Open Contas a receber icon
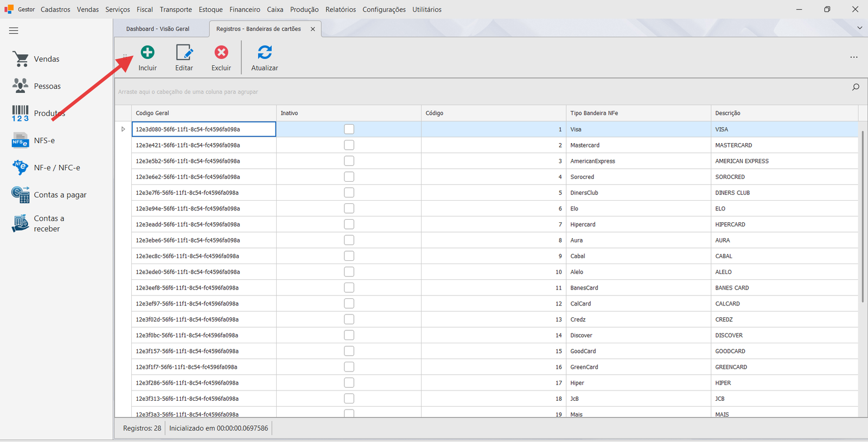The width and height of the screenshot is (868, 442). (x=21, y=223)
